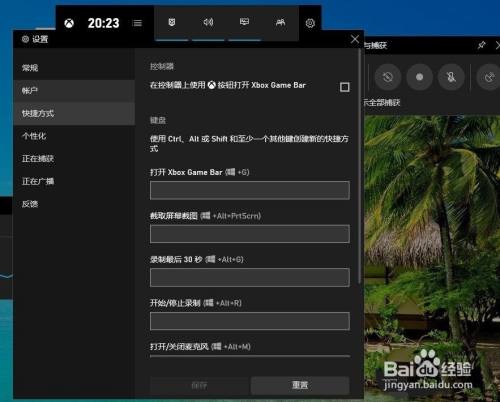Click the broadcast icon in capture widget
Viewport: 500px width, 402px height.
(x=489, y=77)
